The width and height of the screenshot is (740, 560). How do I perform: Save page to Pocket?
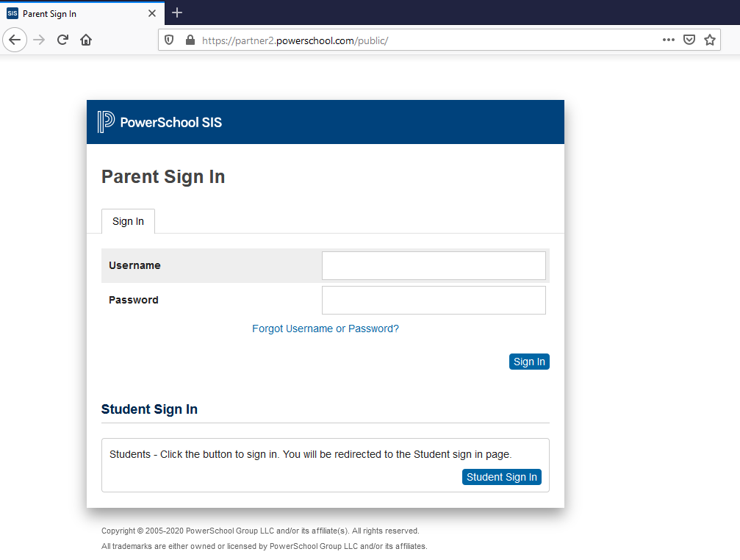689,40
